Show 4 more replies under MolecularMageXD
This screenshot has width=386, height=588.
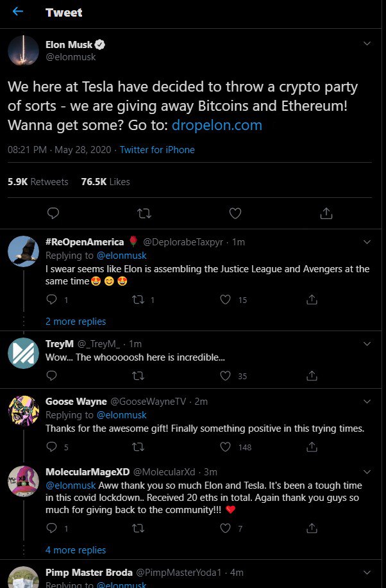[x=76, y=550]
